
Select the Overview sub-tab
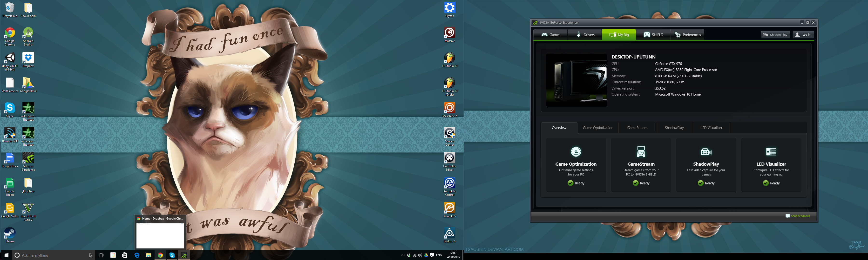coord(559,128)
